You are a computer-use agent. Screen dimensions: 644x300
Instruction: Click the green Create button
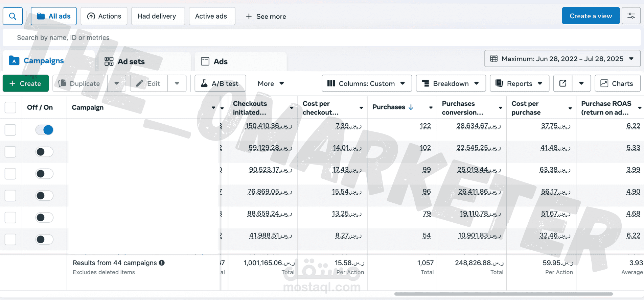(26, 83)
